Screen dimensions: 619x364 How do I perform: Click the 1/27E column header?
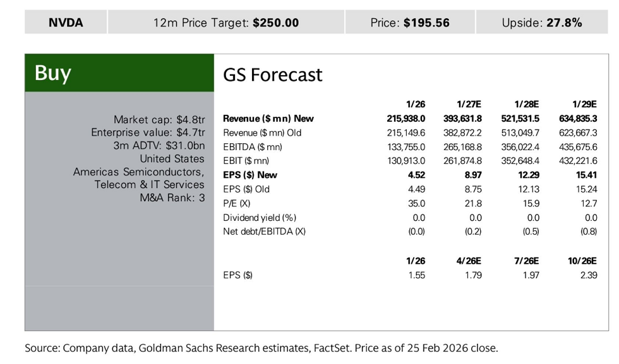coord(469,104)
